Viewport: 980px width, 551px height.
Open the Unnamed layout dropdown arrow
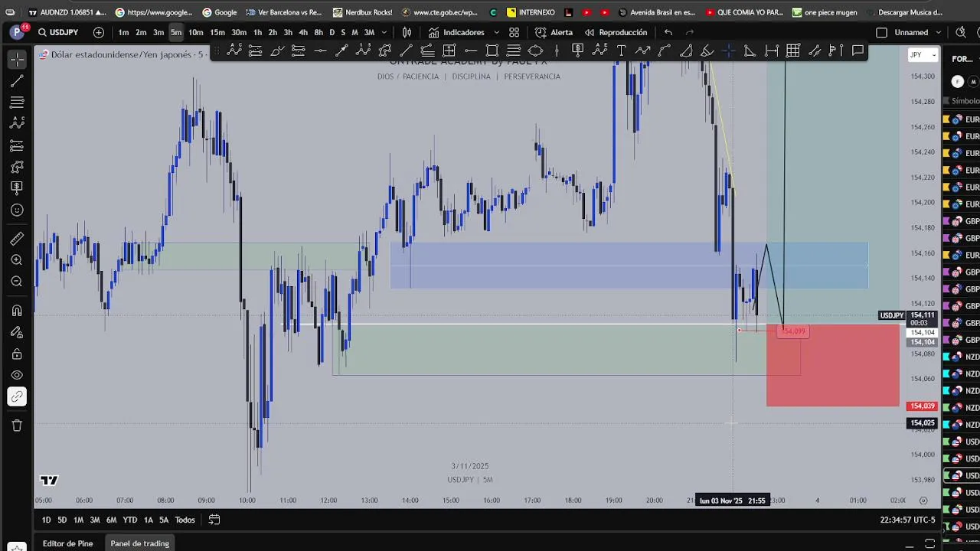tap(938, 32)
